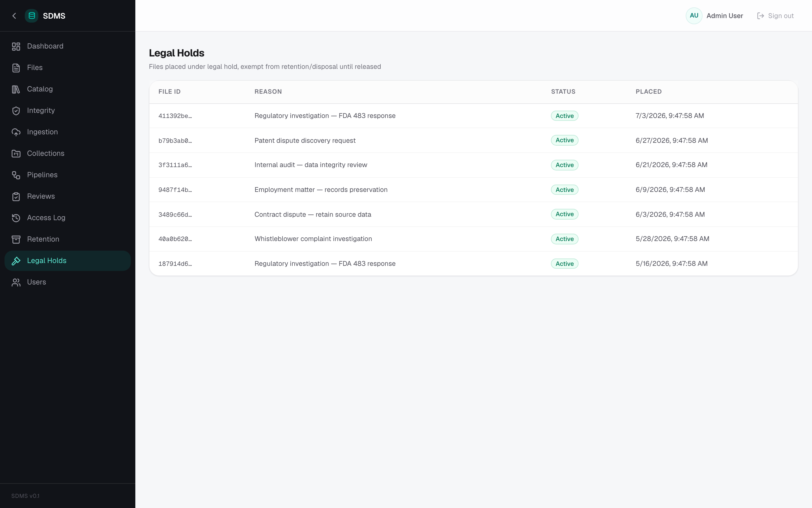This screenshot has height=508, width=812.
Task: Click the Ingestion cloud upload icon
Action: pyautogui.click(x=16, y=132)
